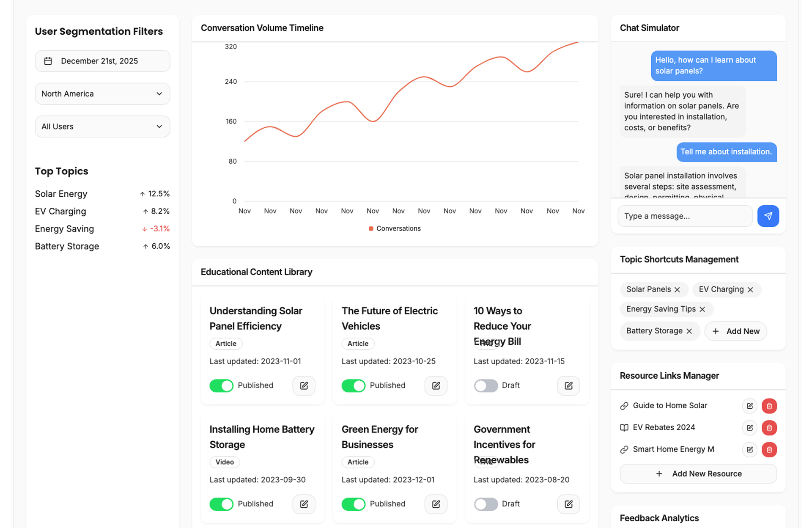812x528 pixels.
Task: Edit Understanding Solar Panel Efficiency article
Action: coord(304,385)
